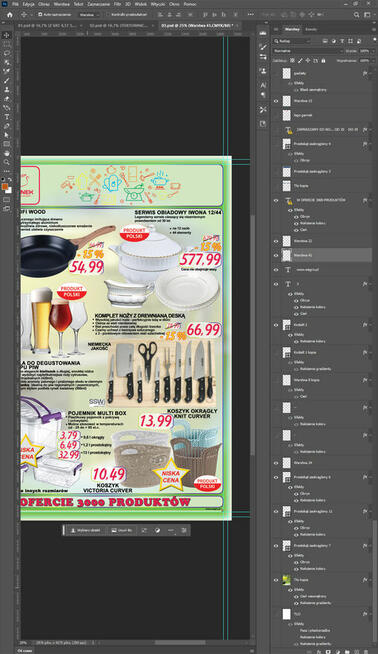Open the Plik menu
This screenshot has height=654, width=378.
tap(15, 4)
